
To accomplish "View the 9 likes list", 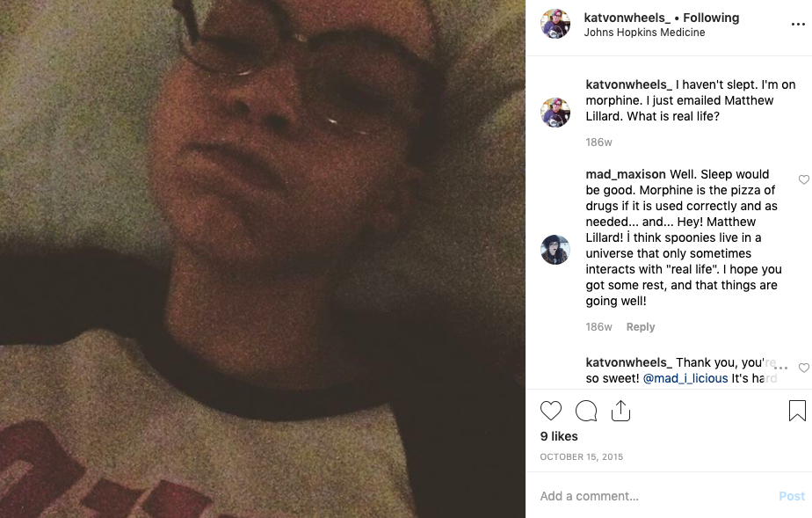I will (x=559, y=437).
